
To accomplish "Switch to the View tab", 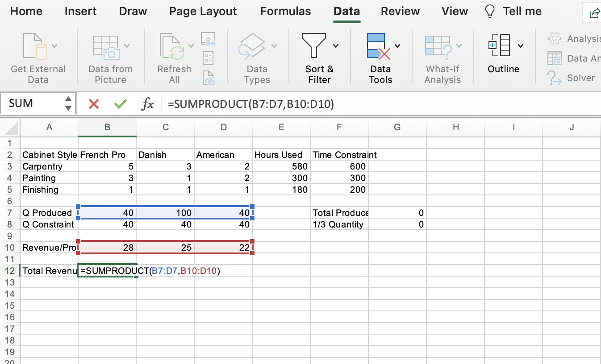I will click(455, 11).
